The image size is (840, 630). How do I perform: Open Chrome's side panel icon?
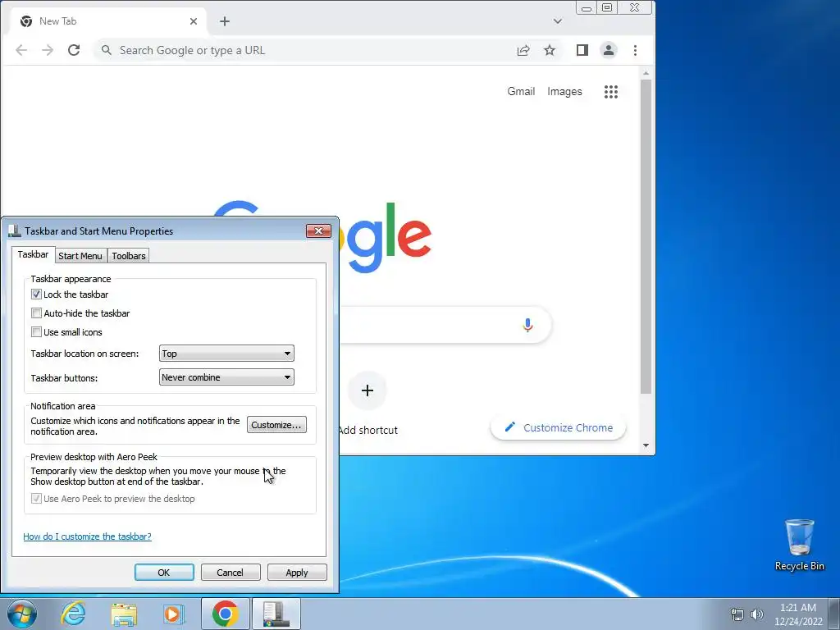[582, 50]
